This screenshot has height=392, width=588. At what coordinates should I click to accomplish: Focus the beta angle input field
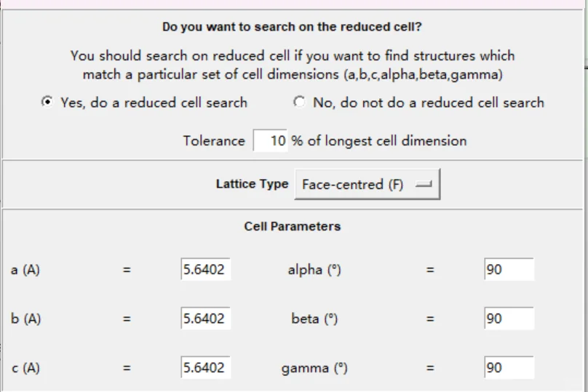tap(508, 319)
